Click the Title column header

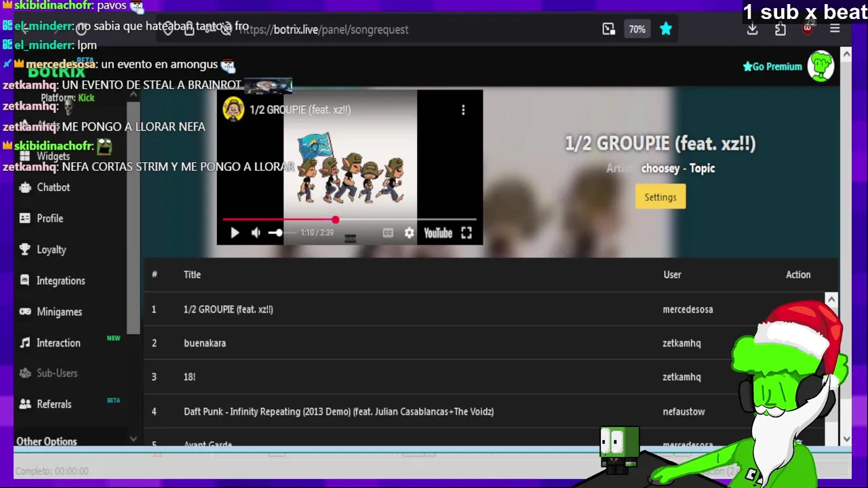pos(192,274)
